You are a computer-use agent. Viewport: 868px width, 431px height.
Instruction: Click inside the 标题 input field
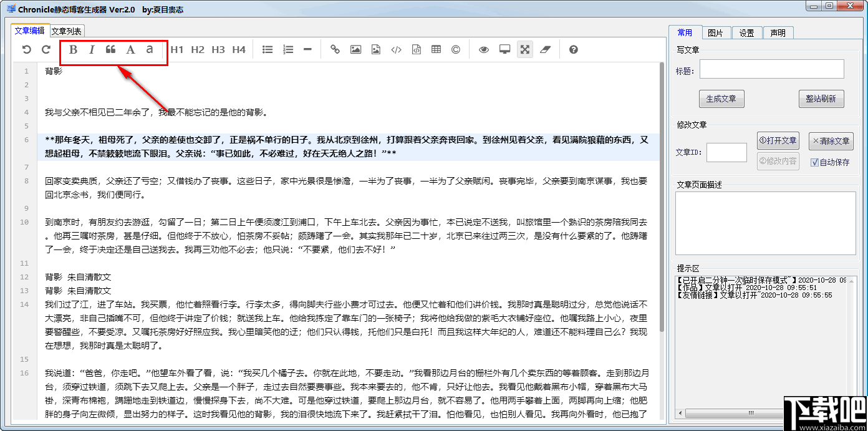click(771, 69)
